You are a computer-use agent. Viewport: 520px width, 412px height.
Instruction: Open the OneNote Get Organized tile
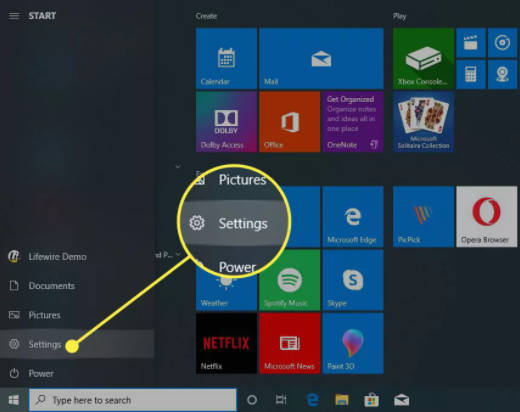(353, 122)
